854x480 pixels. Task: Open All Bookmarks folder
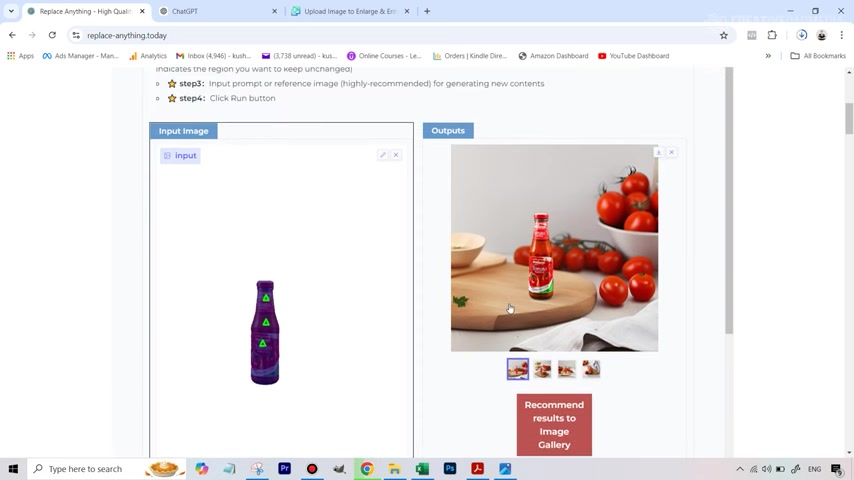point(818,56)
